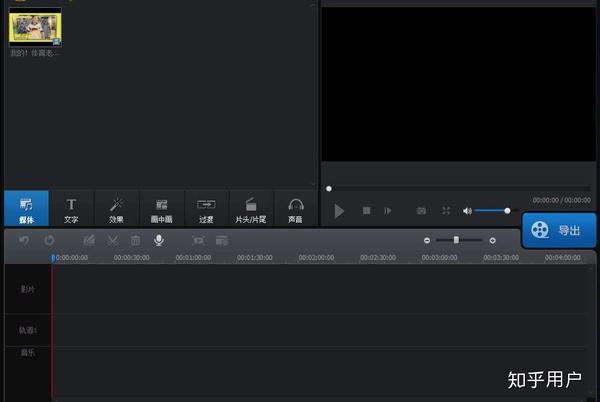
Task: Select the imported media thumbnail
Action: (35, 27)
